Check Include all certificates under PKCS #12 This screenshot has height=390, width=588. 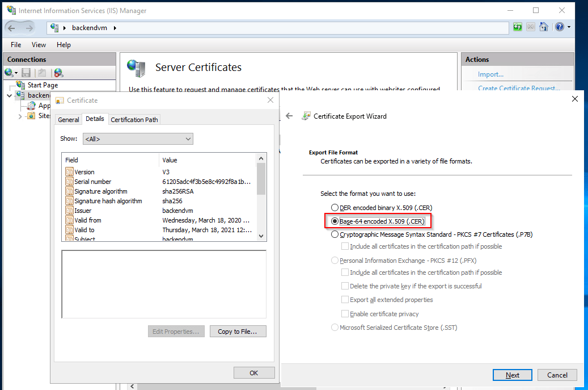[345, 272]
